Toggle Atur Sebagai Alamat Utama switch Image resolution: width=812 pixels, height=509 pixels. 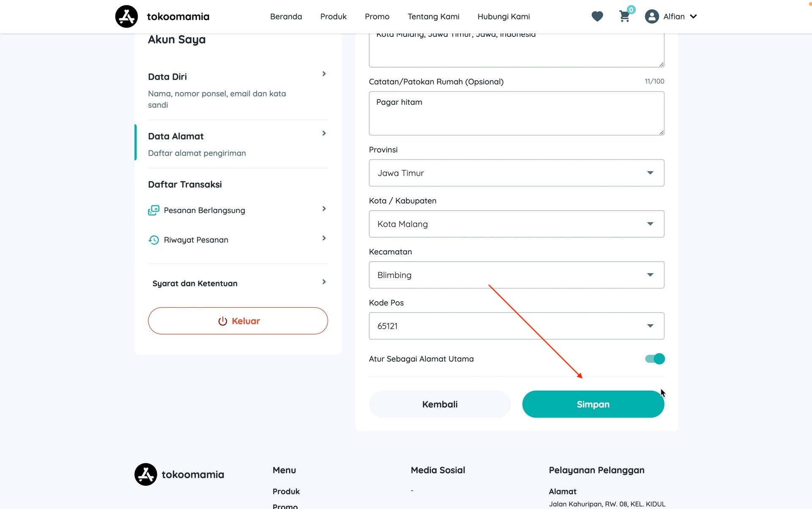[x=655, y=359]
